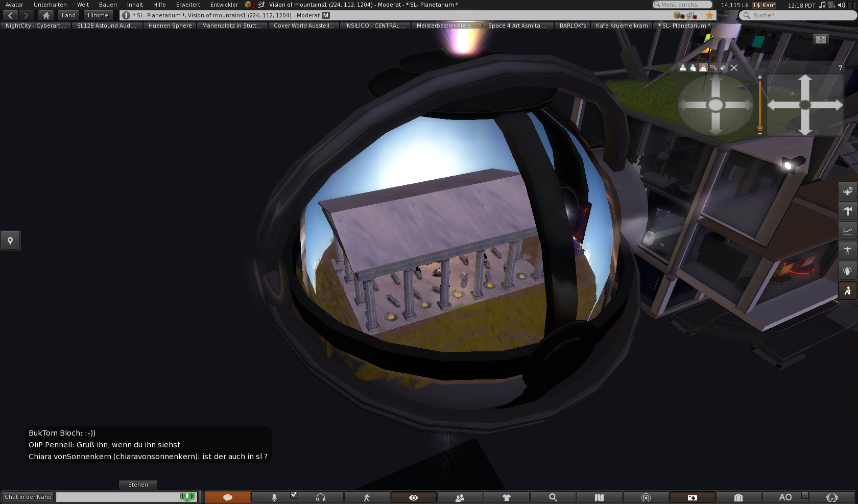Click the location pin button on left edge
858x504 pixels.
coord(10,241)
